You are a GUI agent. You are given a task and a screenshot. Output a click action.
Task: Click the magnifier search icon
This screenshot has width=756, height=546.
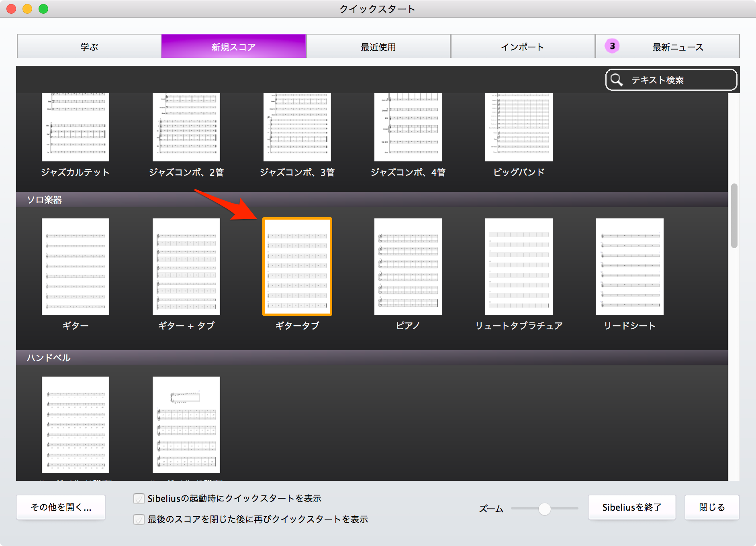coord(617,80)
